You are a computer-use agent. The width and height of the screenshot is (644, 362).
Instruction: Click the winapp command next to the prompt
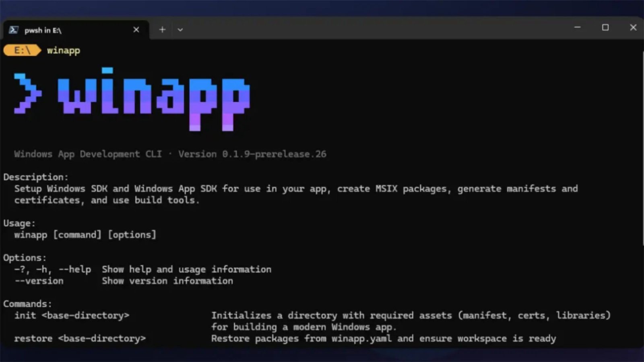pyautogui.click(x=63, y=50)
